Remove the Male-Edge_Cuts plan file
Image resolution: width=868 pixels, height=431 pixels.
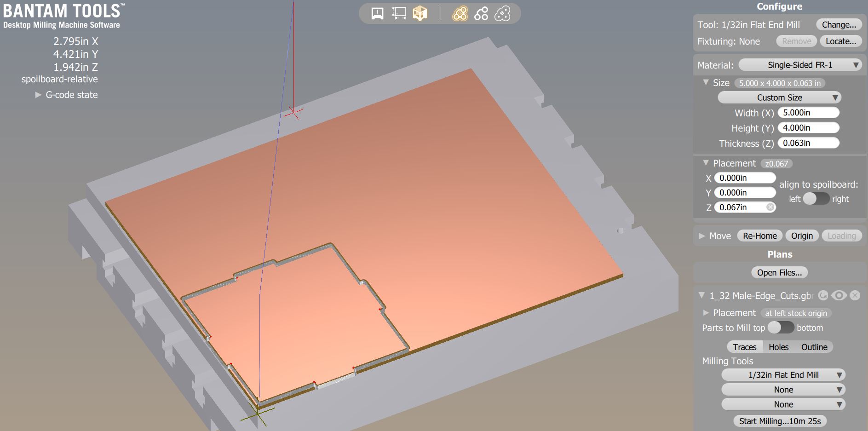855,295
